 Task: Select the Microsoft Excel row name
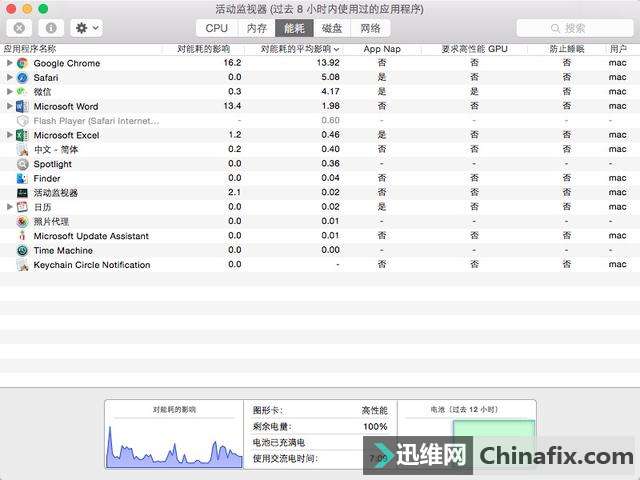click(x=66, y=135)
